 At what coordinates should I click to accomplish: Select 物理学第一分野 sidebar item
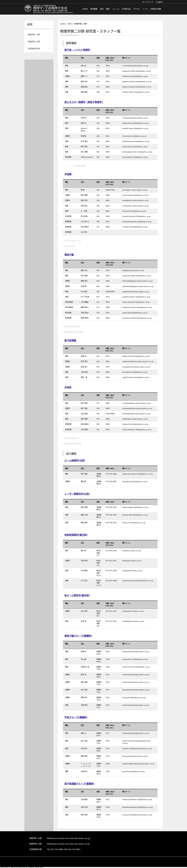click(x=39, y=35)
